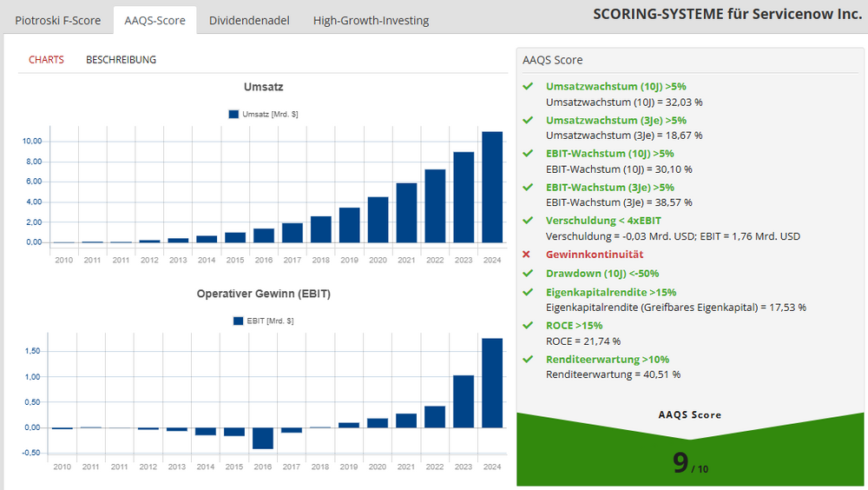Click the 2024 bar in Umsatz chart

(x=492, y=188)
